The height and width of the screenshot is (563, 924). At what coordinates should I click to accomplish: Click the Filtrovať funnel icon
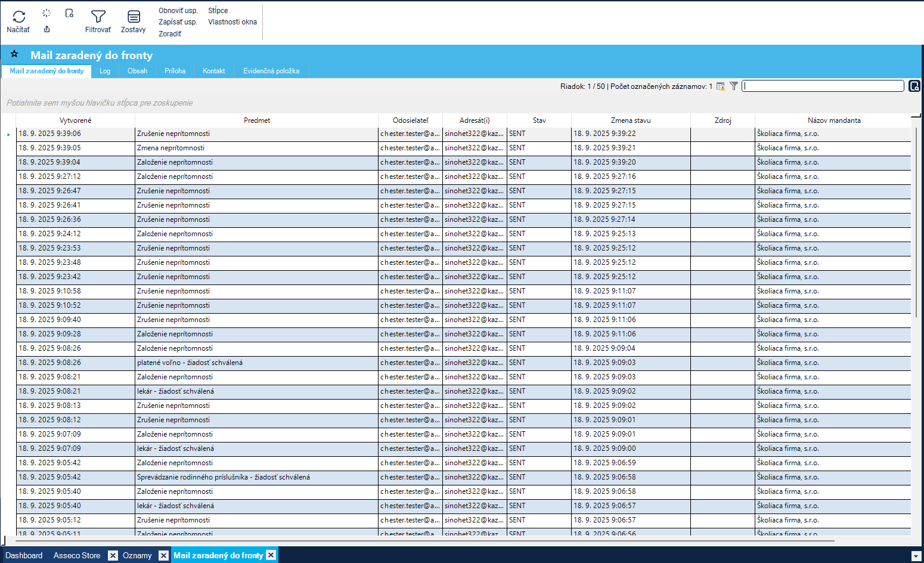click(x=98, y=17)
